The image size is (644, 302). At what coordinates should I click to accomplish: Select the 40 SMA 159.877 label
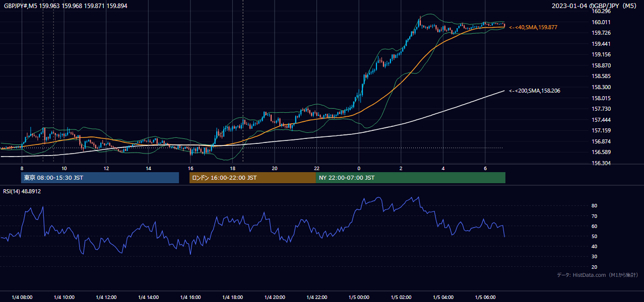[534, 27]
